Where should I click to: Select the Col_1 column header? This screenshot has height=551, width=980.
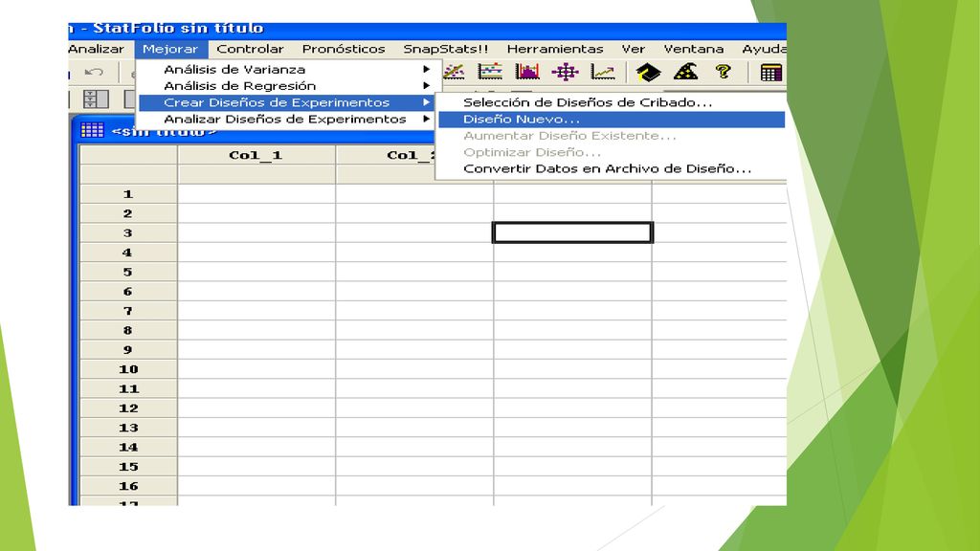[256, 155]
